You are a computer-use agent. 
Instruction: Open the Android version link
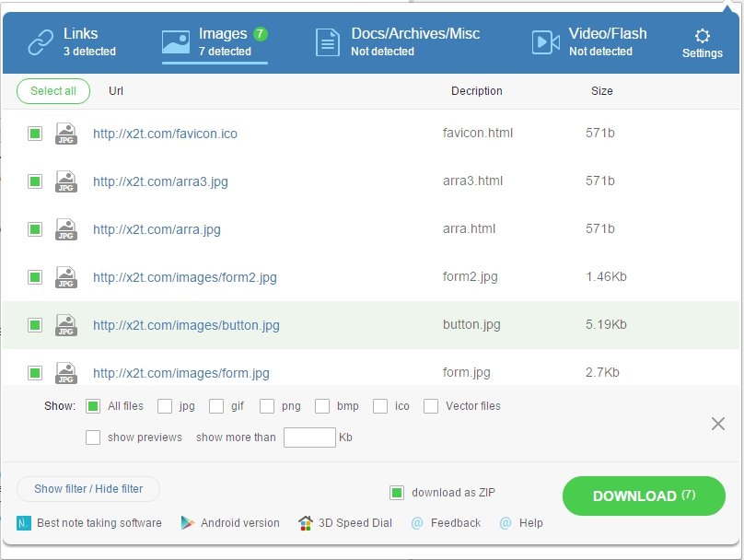240,523
